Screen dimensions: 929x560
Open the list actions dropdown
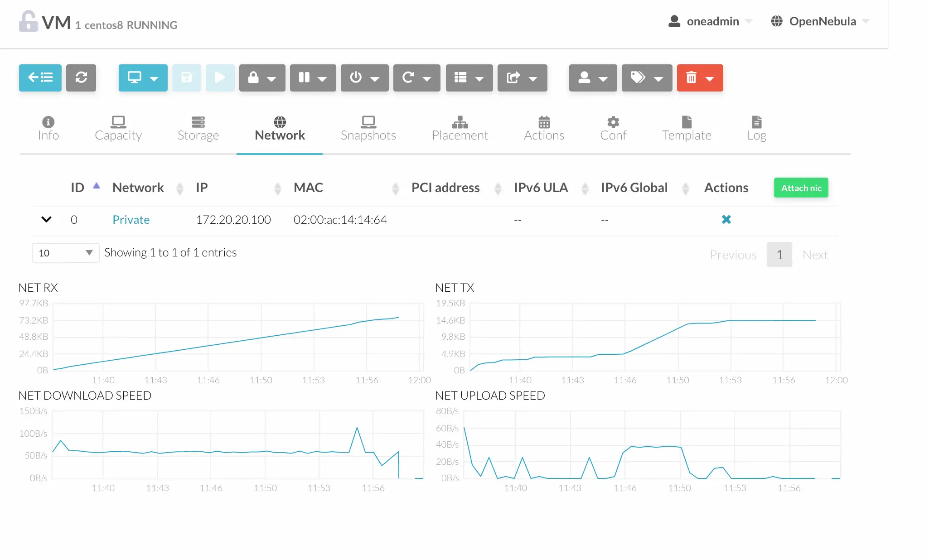click(x=469, y=77)
